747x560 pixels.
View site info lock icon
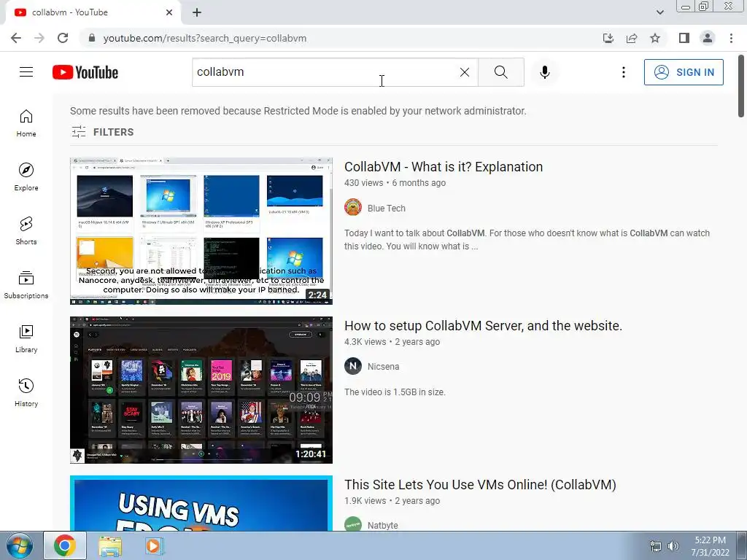[92, 38]
